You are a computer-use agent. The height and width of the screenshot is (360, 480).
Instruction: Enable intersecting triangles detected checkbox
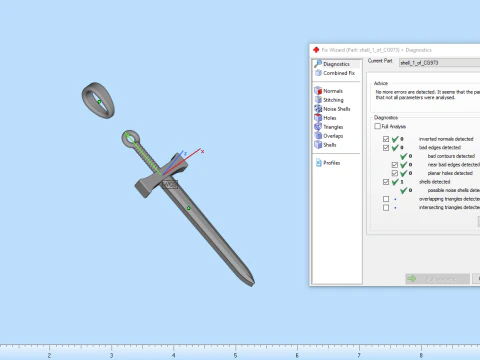pyautogui.click(x=386, y=208)
